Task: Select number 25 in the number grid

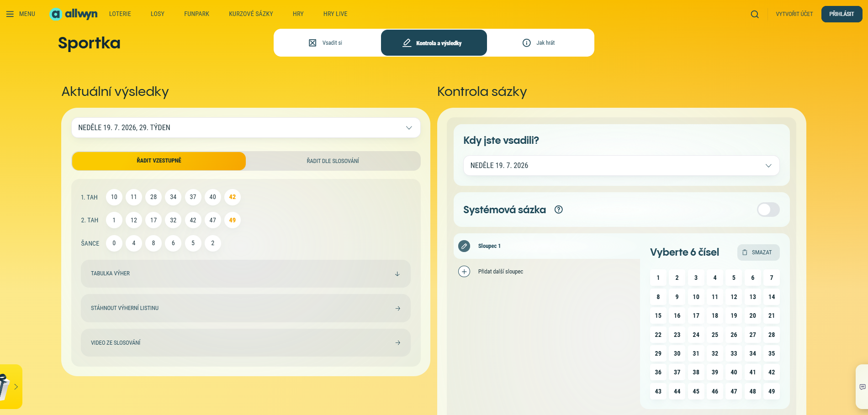Action: click(715, 335)
